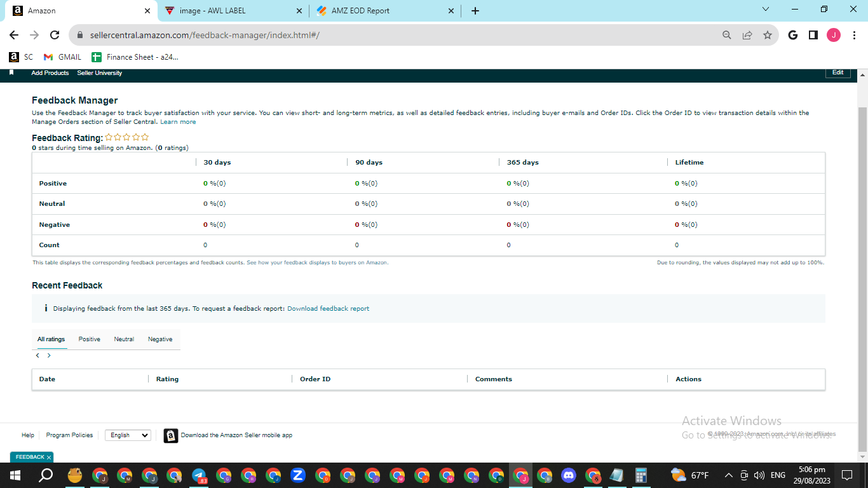Screen dimensions: 868x488
Task: Select the Negative filter tab
Action: tap(160, 339)
